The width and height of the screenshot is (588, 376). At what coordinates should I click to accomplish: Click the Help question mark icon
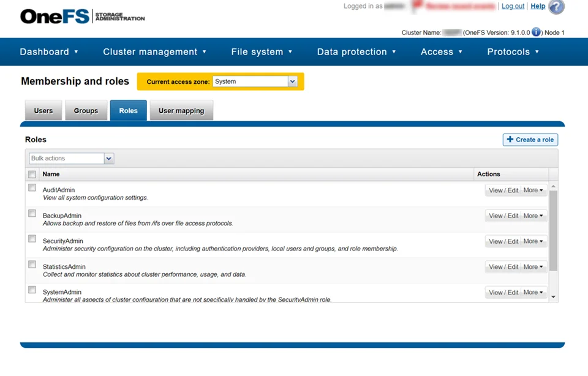557,7
